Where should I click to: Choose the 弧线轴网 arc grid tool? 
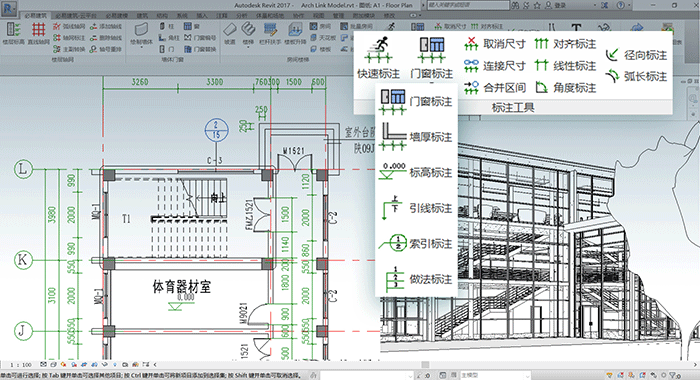(x=69, y=27)
